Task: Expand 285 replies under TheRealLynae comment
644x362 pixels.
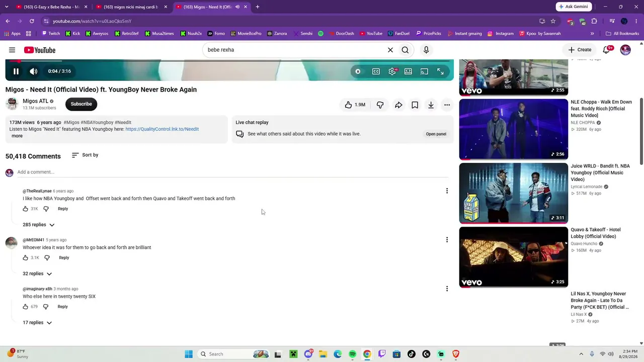Action: (x=38, y=225)
